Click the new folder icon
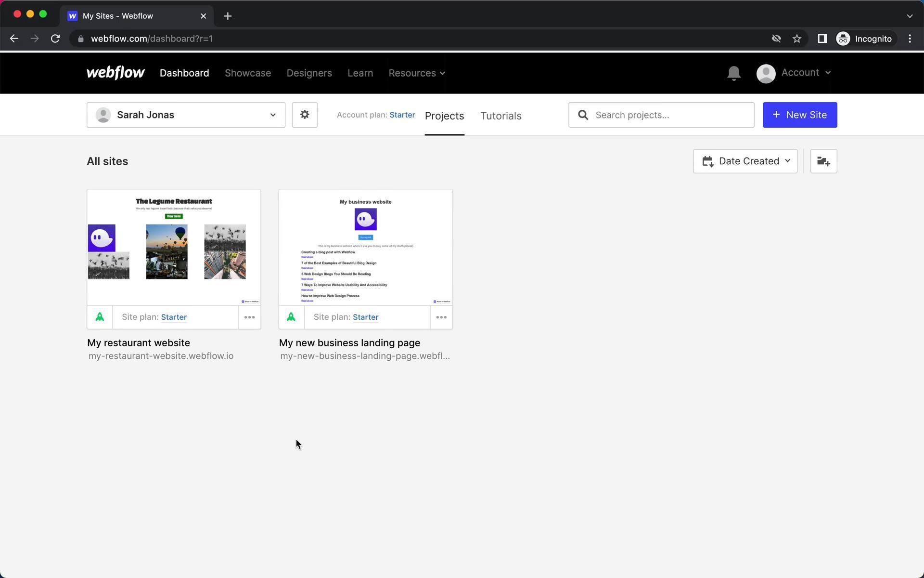This screenshot has width=924, height=578. (x=823, y=161)
